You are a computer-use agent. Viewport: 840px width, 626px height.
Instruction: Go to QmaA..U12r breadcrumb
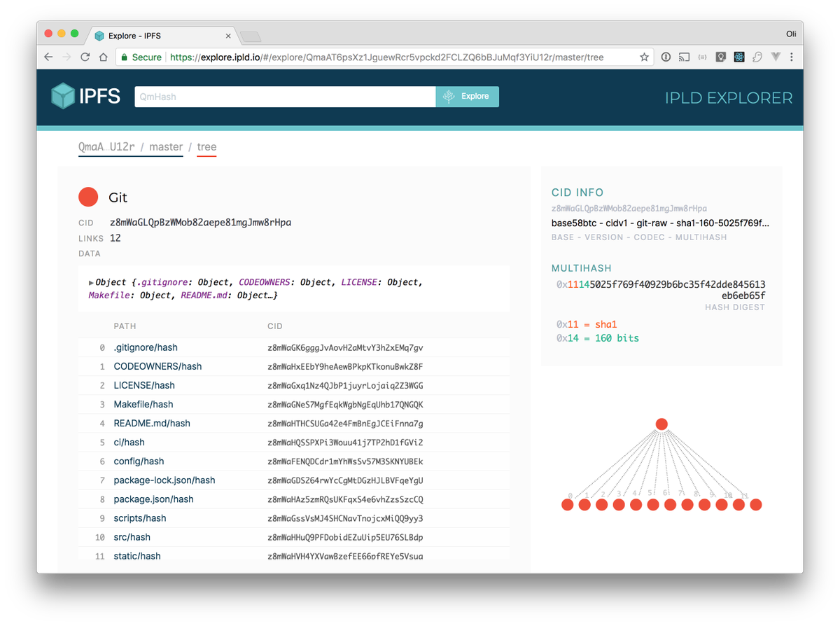tap(108, 147)
